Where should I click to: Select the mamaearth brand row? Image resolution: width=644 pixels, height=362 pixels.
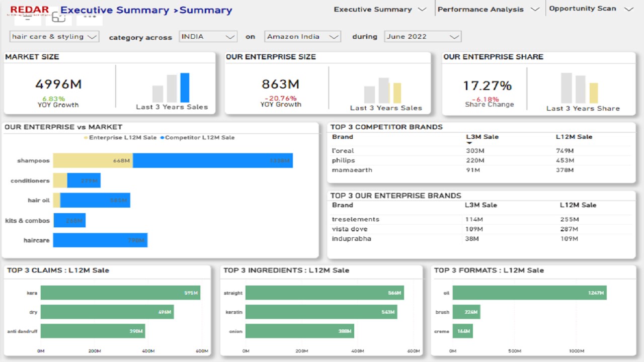tap(480, 170)
